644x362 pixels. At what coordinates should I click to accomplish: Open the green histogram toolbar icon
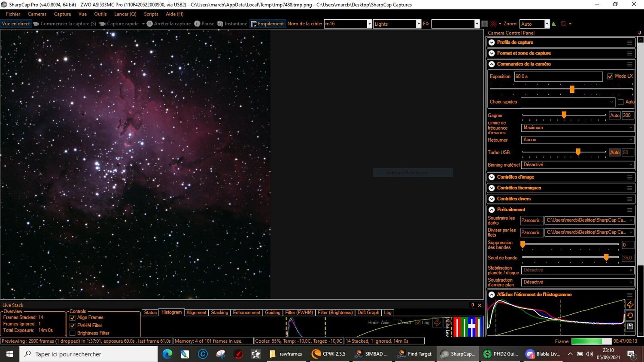(x=554, y=24)
